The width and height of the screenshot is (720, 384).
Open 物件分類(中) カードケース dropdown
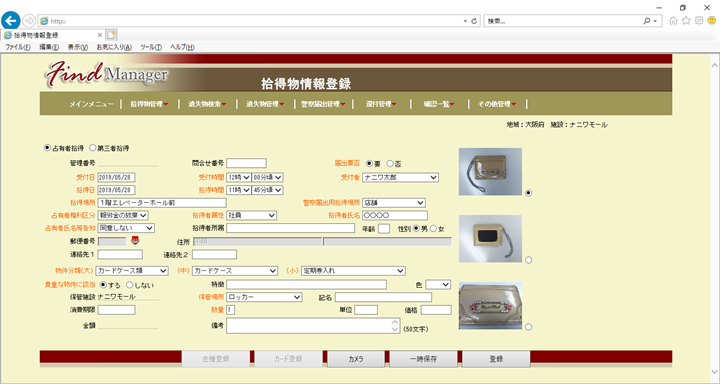click(235, 271)
